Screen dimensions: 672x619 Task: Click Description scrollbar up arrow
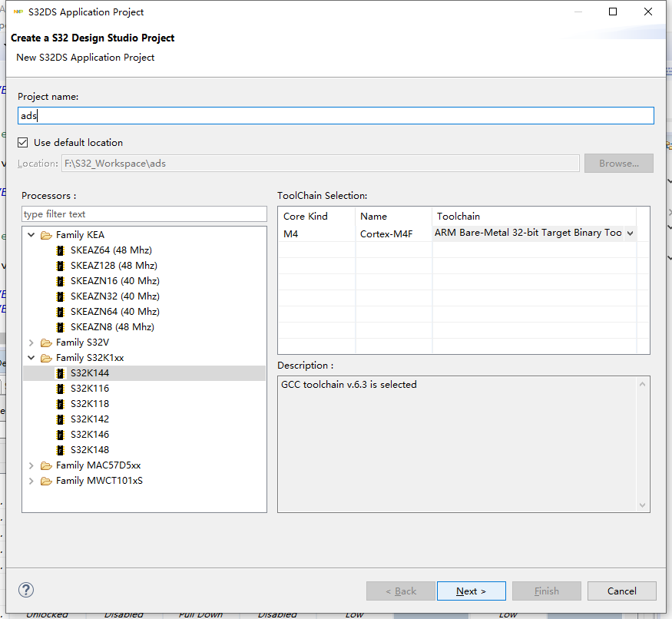pos(642,384)
